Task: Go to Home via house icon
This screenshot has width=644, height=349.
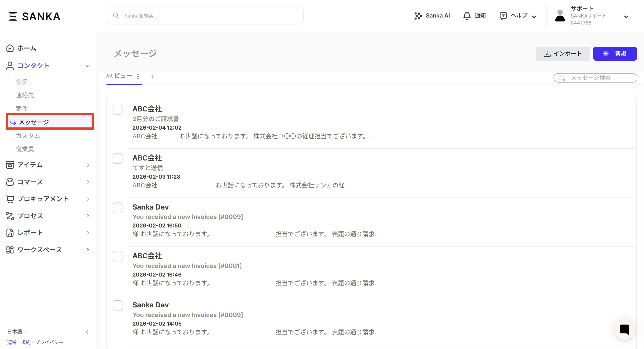Action: click(10, 48)
